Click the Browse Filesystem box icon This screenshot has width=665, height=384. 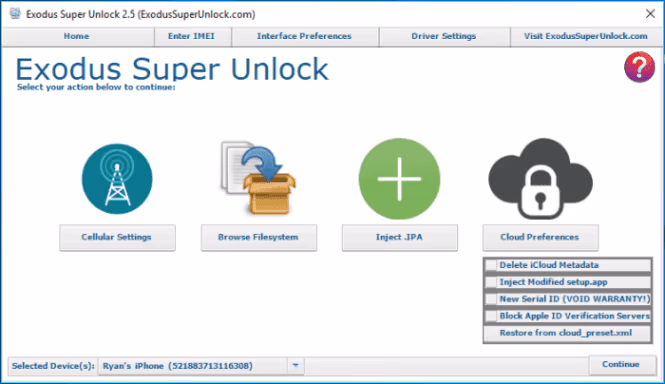click(x=258, y=177)
